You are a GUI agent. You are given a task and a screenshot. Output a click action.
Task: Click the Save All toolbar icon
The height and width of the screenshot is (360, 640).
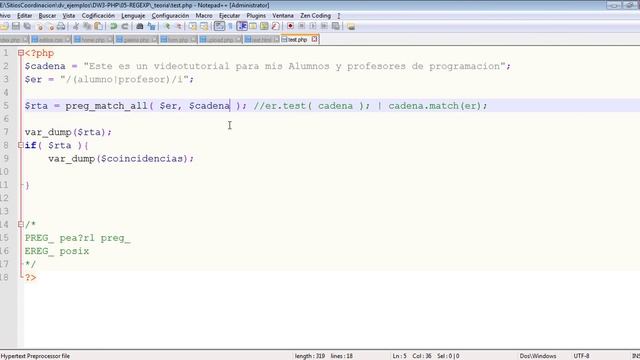27,27
